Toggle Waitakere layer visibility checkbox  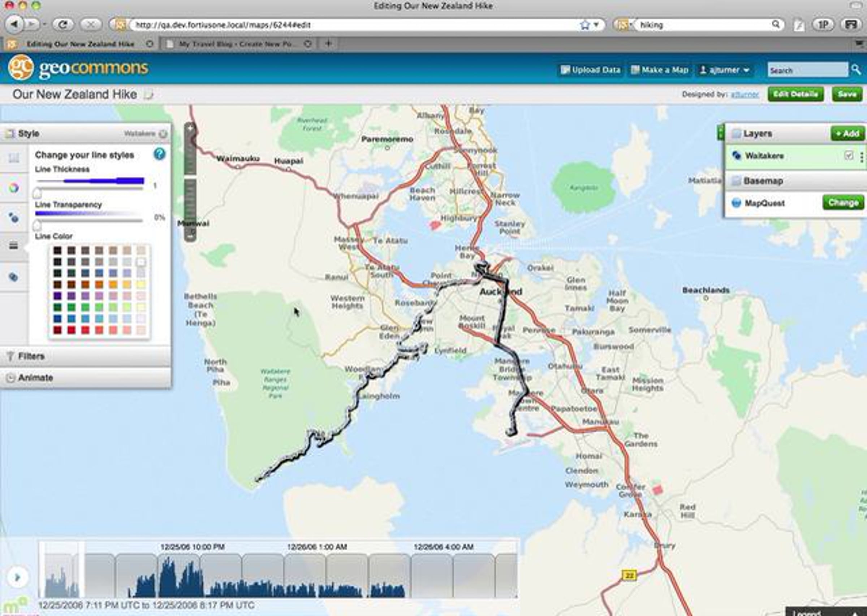pos(849,155)
